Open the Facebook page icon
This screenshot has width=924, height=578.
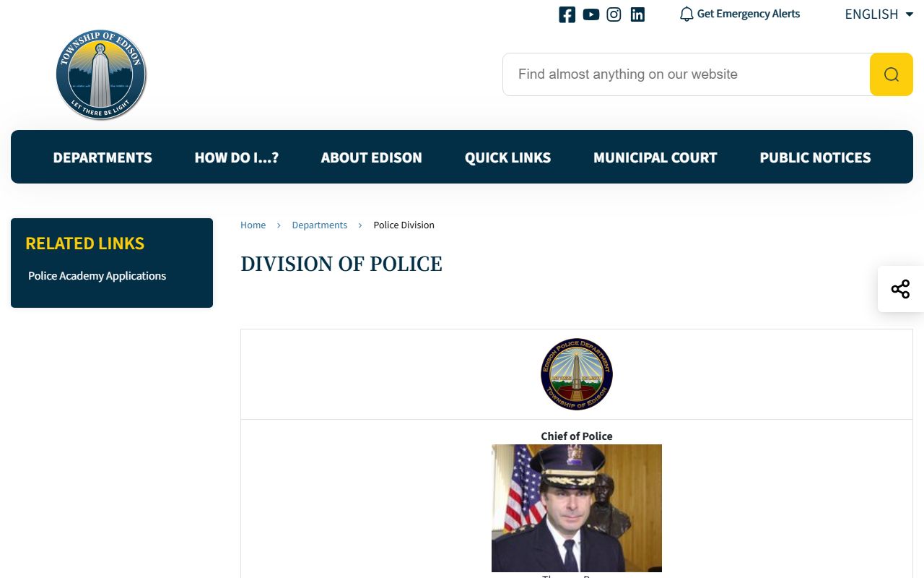567,14
